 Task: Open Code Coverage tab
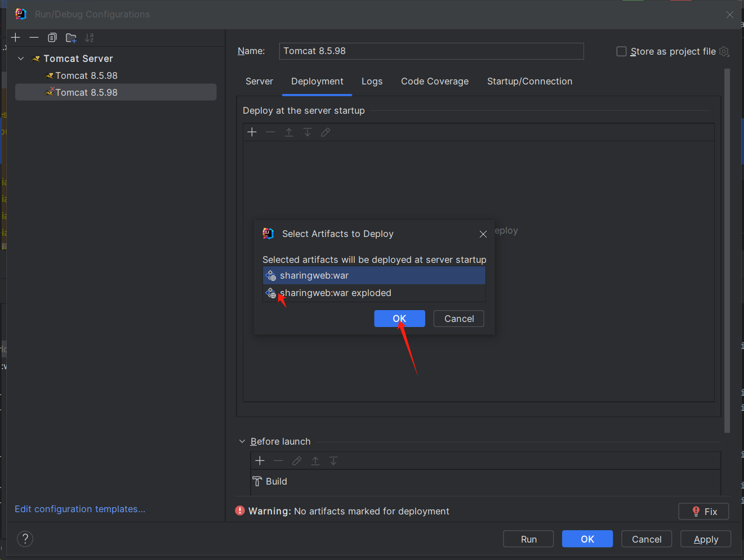coord(435,81)
